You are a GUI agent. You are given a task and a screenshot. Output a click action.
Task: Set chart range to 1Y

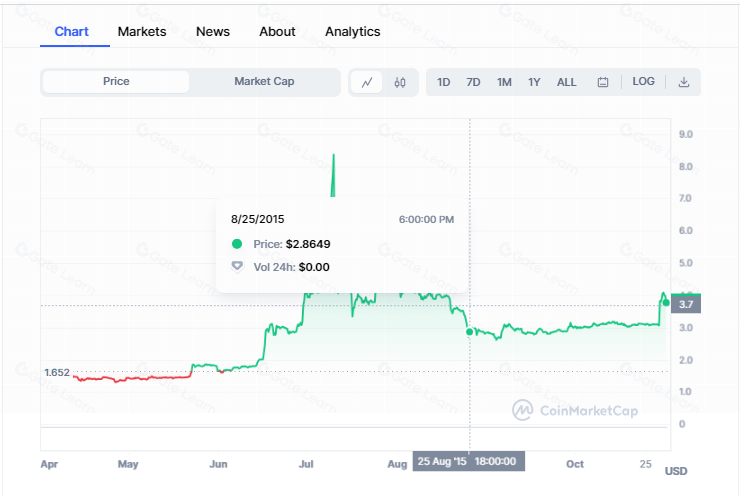point(534,83)
